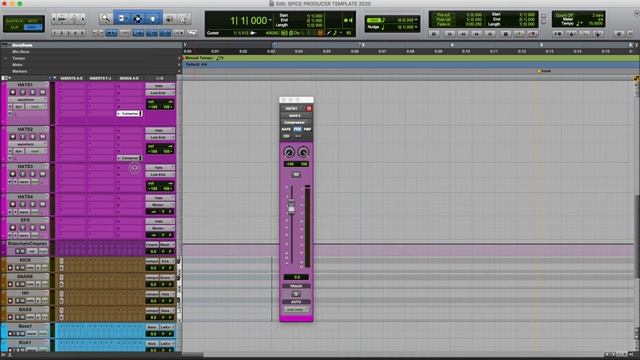The image size is (640, 360).
Task: Mute the HATS2 track
Action: (42, 137)
